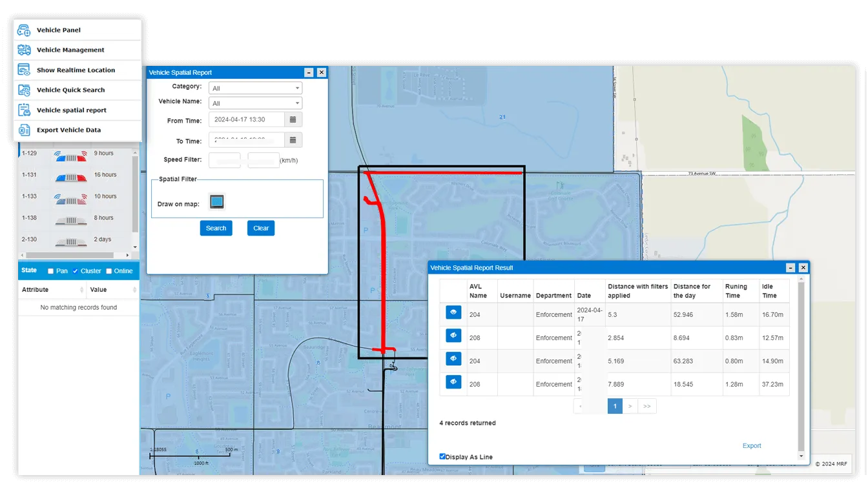Open the Vehicle Panel menu entry
Screen dimensions: 868x497
point(77,30)
